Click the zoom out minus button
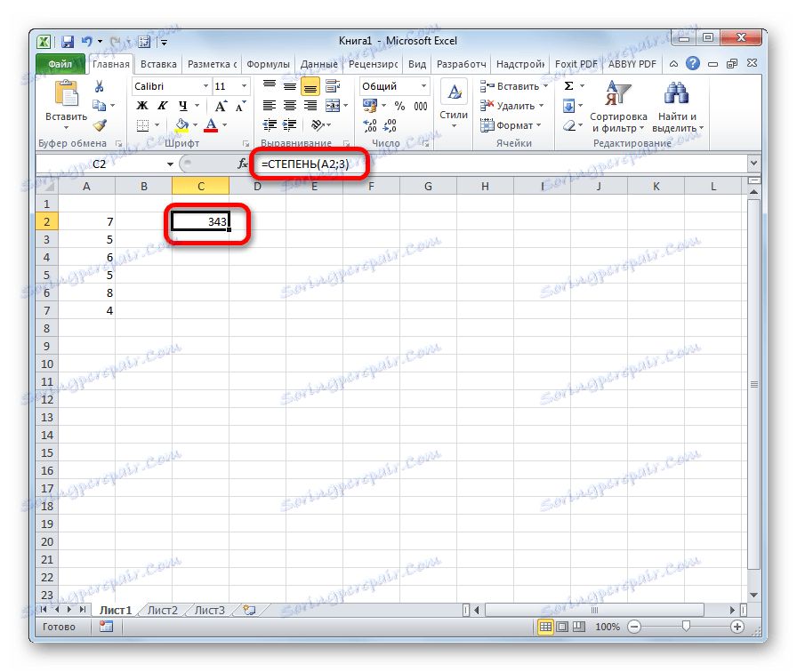Screen dimensions: 797x672 pyautogui.click(x=634, y=627)
